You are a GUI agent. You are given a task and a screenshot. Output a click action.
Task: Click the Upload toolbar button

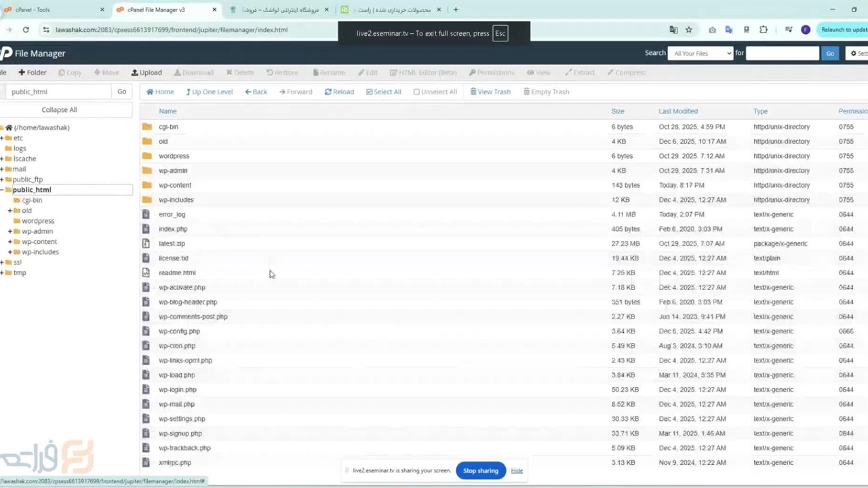146,73
